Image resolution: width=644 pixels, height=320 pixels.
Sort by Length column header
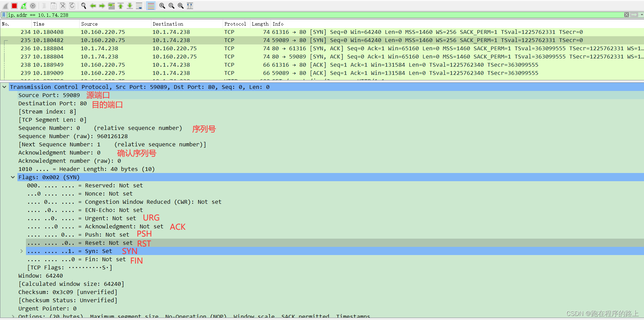[x=260, y=24]
